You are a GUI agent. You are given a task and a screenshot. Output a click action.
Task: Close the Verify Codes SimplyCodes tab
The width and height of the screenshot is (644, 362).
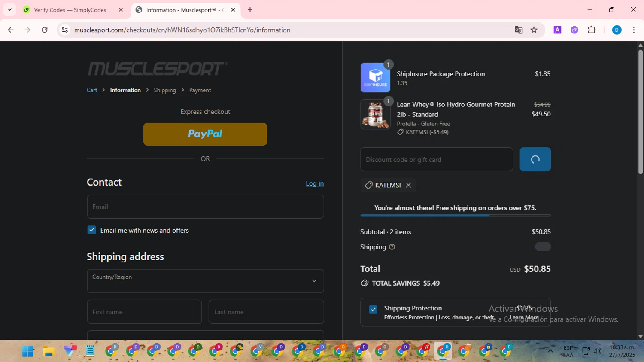(121, 10)
